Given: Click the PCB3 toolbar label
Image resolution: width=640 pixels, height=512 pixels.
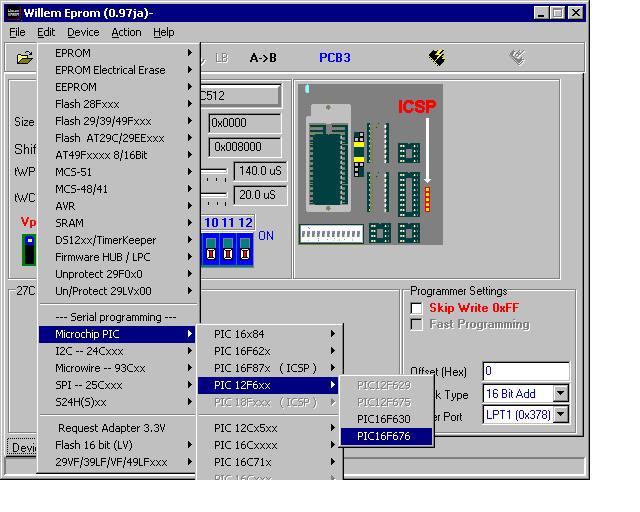Looking at the screenshot, I should (335, 58).
